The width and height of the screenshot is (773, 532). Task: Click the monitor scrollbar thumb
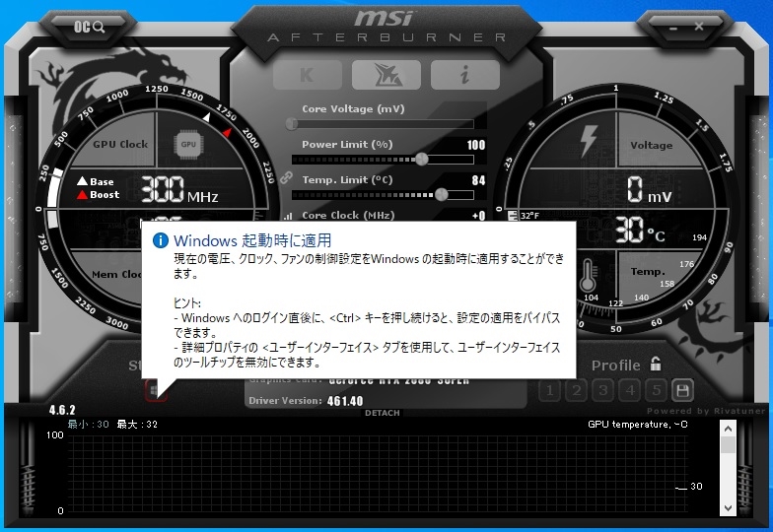click(728, 445)
